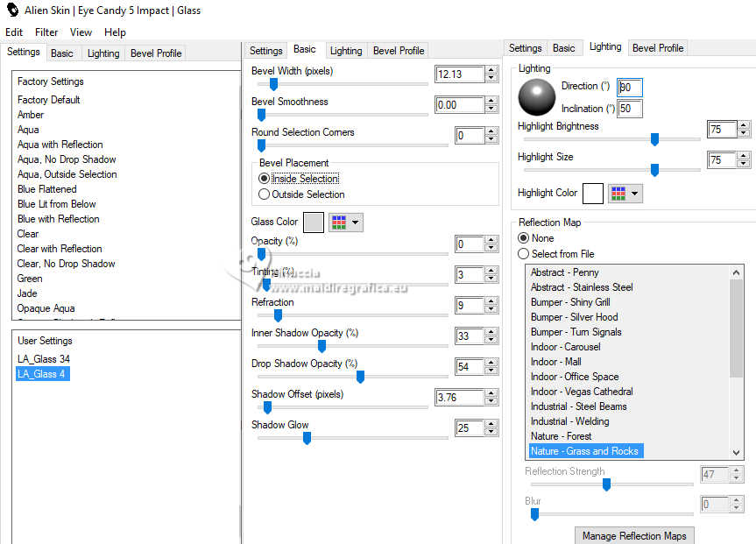This screenshot has width=756, height=544.
Task: Click the lighting direction sphere preview
Action: 536,97
